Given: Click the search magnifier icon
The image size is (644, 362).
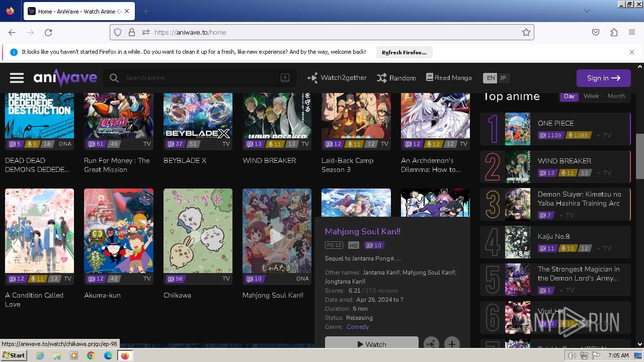Looking at the screenshot, I should tap(114, 78).
